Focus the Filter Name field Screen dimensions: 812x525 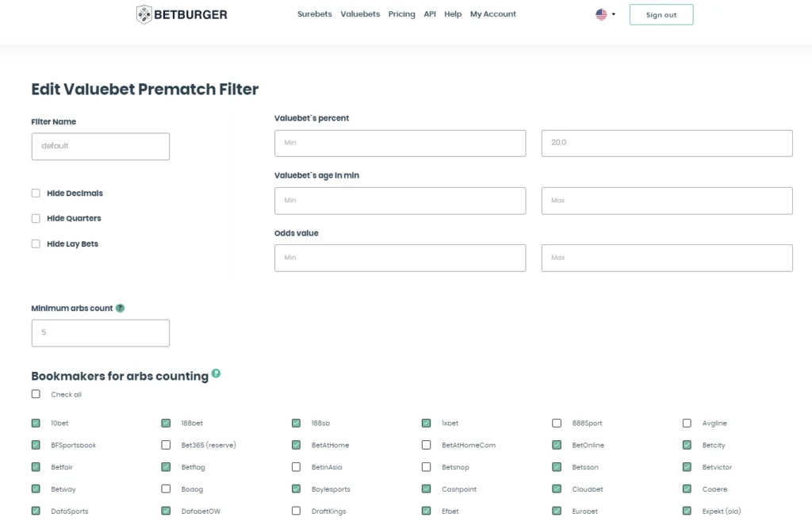click(101, 146)
